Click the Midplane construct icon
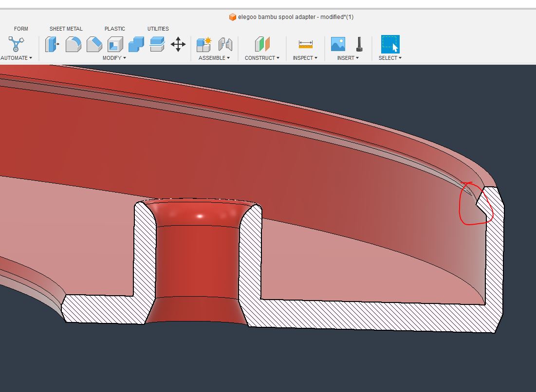The width and height of the screenshot is (536, 392). pyautogui.click(x=262, y=44)
